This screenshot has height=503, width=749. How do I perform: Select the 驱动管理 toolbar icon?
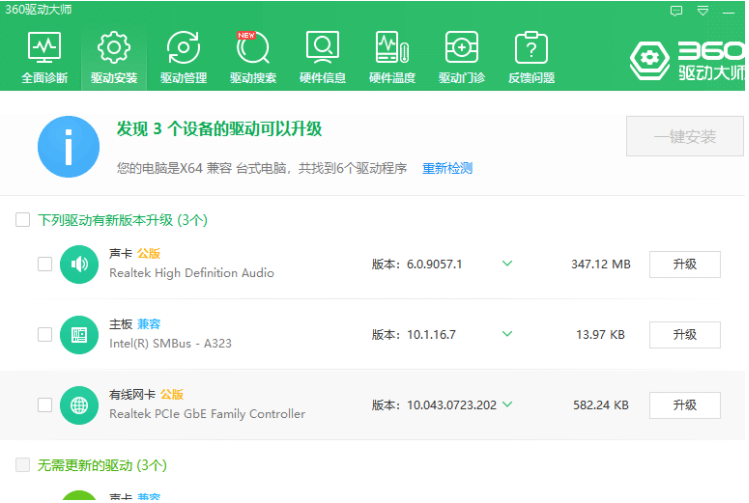(x=183, y=56)
